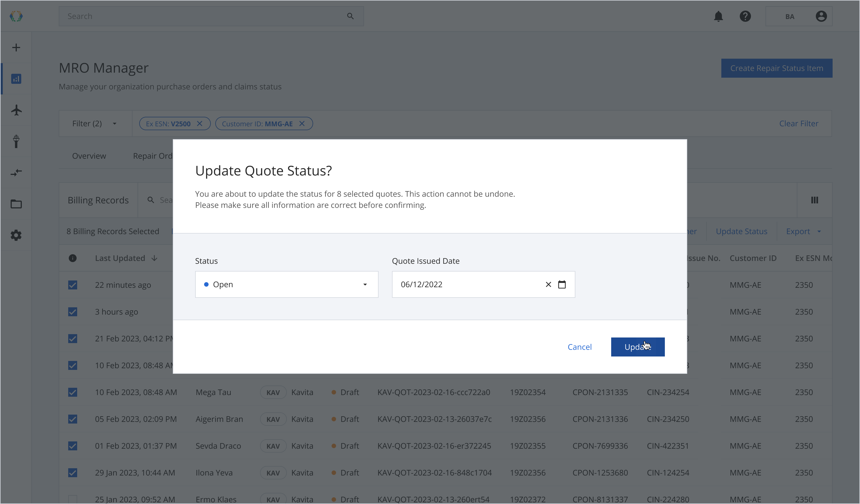Viewport: 860px width, 504px height.
Task: Check the Ermo Klaes row checkbox
Action: point(73,499)
